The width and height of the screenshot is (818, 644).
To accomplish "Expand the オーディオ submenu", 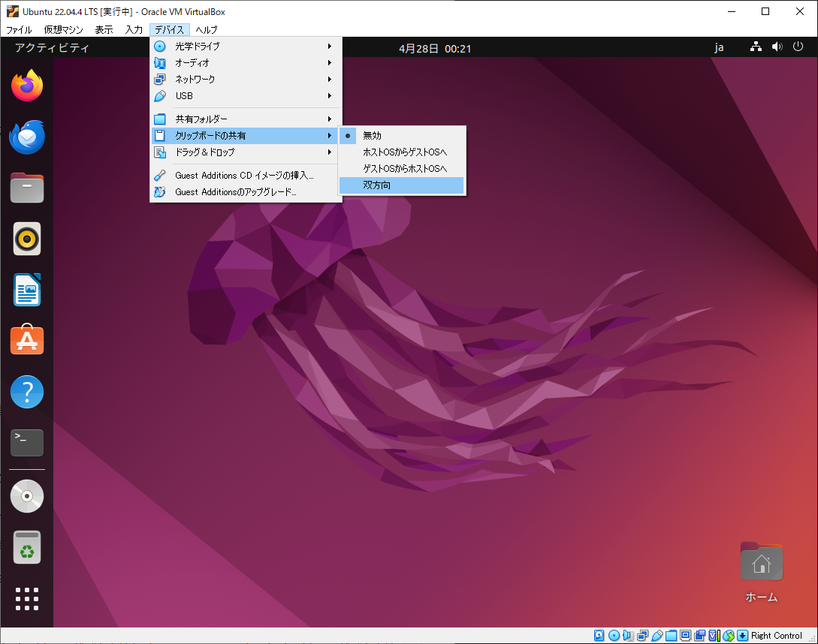I will [x=245, y=62].
